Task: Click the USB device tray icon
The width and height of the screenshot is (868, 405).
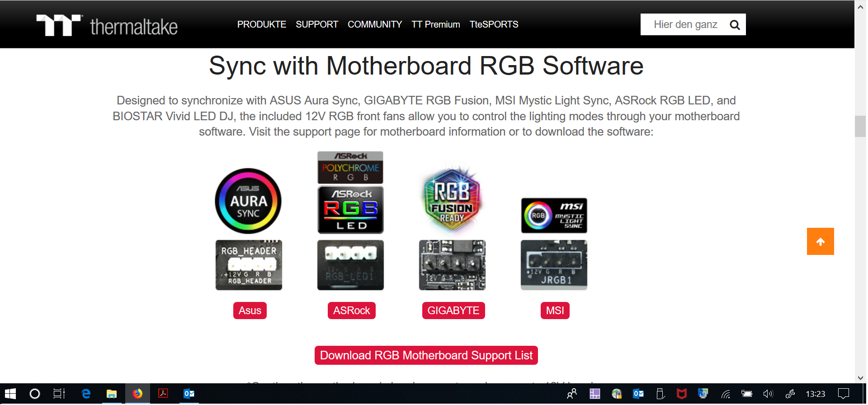Action: click(x=660, y=394)
